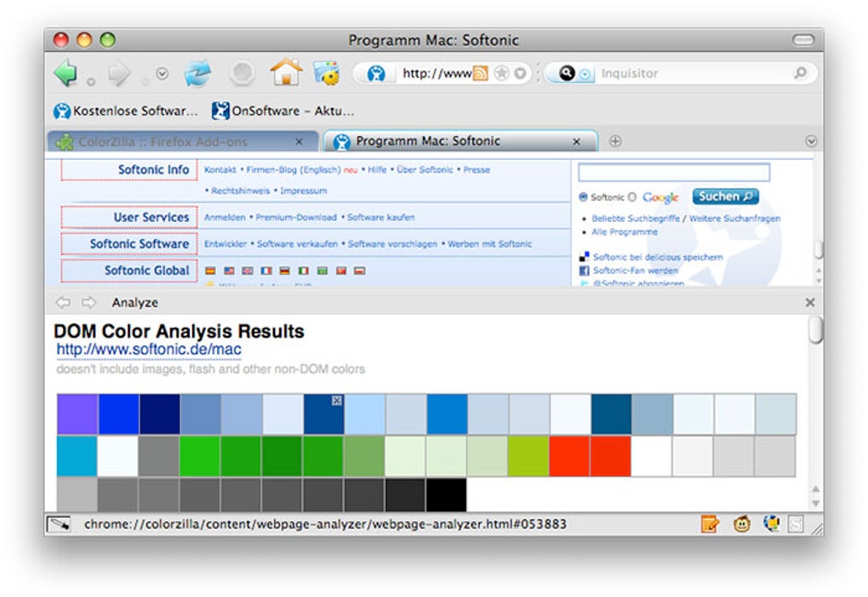Click the orange notepad status bar icon
Viewport: 868px width, 597px height.
click(710, 524)
